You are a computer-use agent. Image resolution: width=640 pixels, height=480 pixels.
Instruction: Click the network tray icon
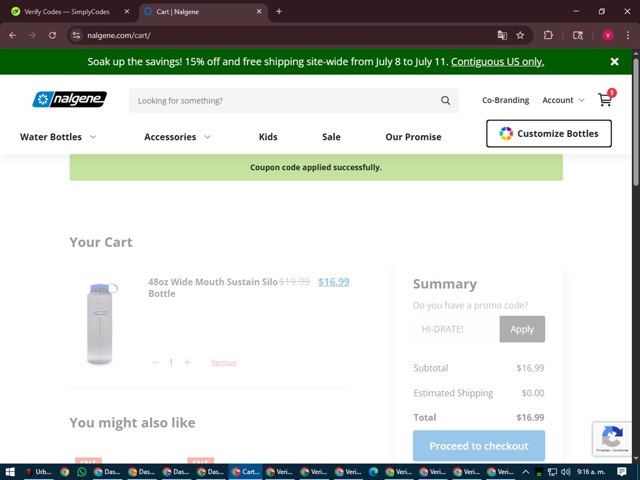[552, 472]
